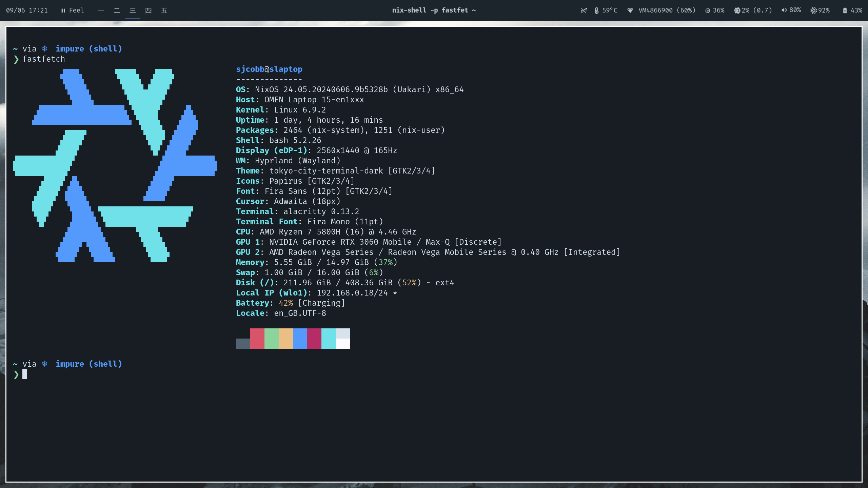The height and width of the screenshot is (488, 868).
Task: Click the cyan color block in palette
Action: click(x=328, y=338)
